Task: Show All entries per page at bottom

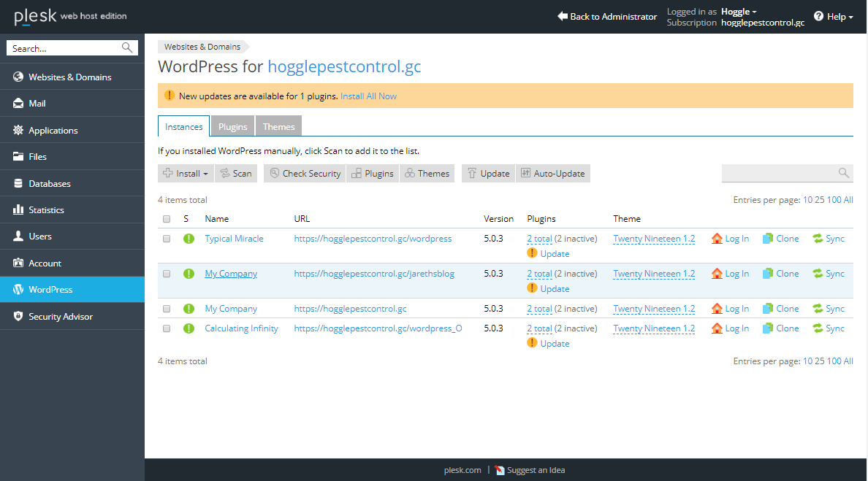Action: [848, 361]
